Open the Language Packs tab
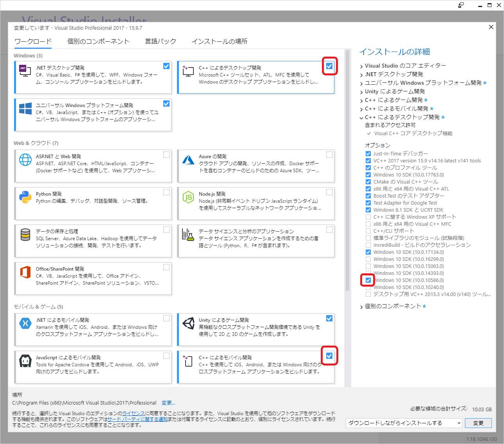This screenshot has width=504, height=444. click(x=160, y=41)
